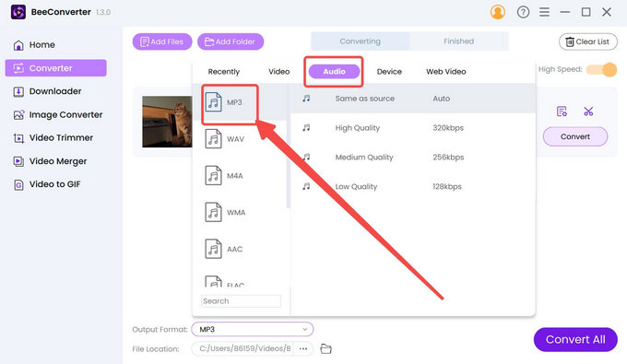Open Video to GIF in the sidebar

47,184
